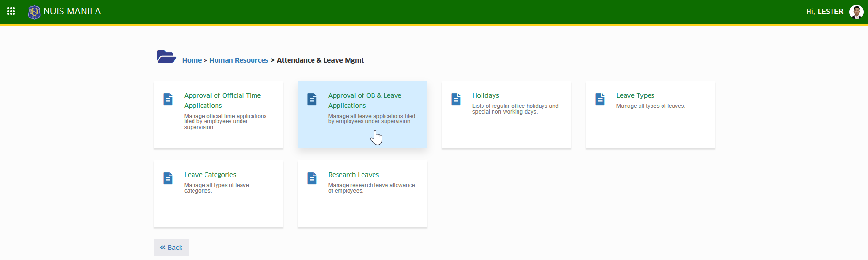Click document icon of Leave Categories card
868x260 pixels.
click(x=168, y=178)
